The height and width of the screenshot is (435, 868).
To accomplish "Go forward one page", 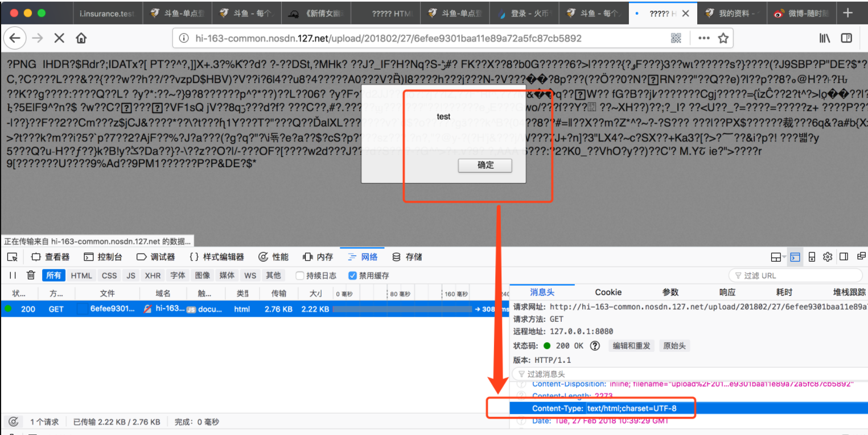I will (x=38, y=38).
